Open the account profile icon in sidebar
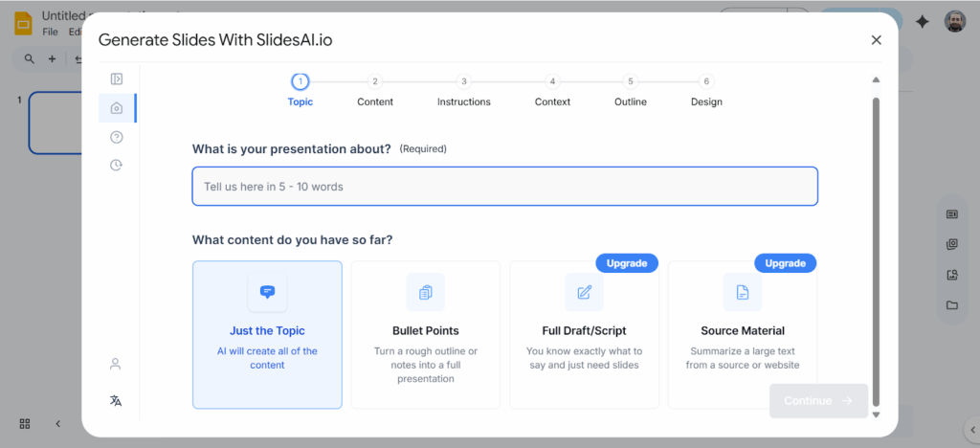 click(x=116, y=364)
